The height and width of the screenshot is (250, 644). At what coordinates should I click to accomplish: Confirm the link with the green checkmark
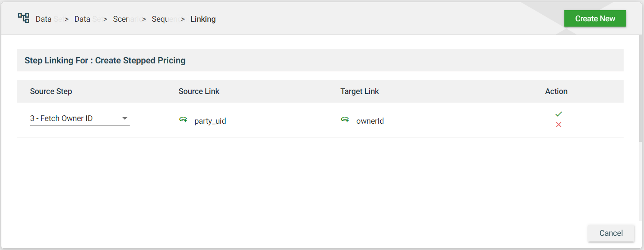point(559,114)
